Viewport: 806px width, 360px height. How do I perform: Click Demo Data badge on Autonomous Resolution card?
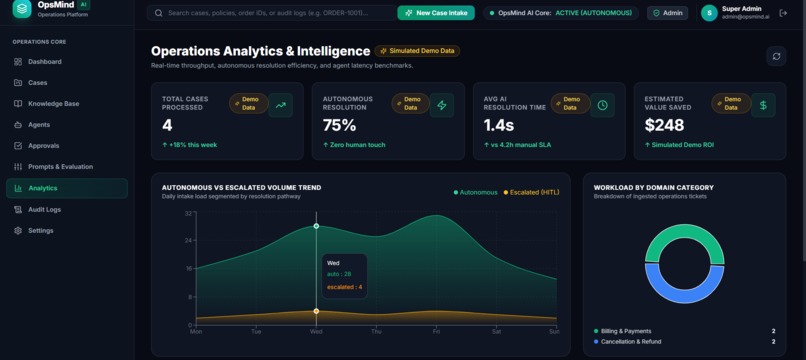pyautogui.click(x=411, y=103)
